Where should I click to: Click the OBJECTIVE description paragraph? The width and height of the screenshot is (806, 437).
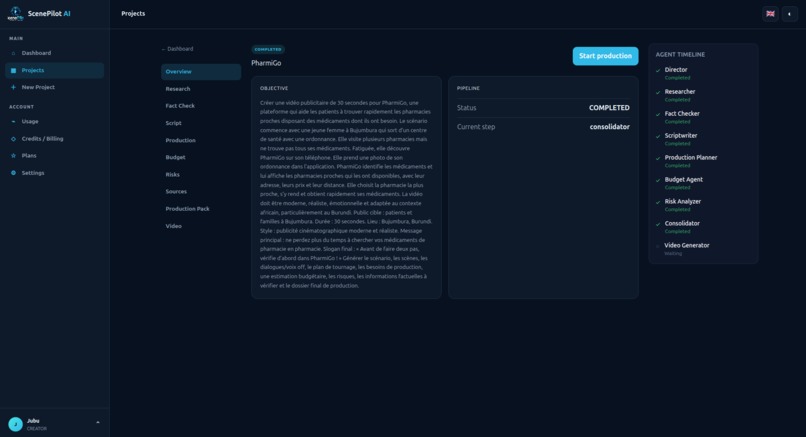[x=346, y=194]
